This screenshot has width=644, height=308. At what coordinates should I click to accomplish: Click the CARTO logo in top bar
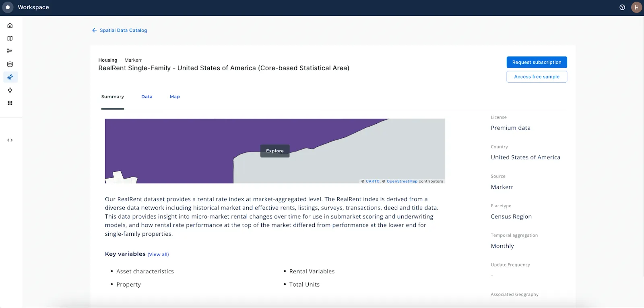click(x=7, y=7)
